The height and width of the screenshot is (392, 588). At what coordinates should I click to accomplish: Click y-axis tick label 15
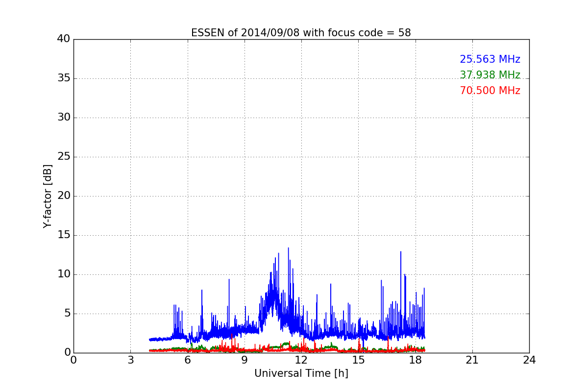coord(64,235)
